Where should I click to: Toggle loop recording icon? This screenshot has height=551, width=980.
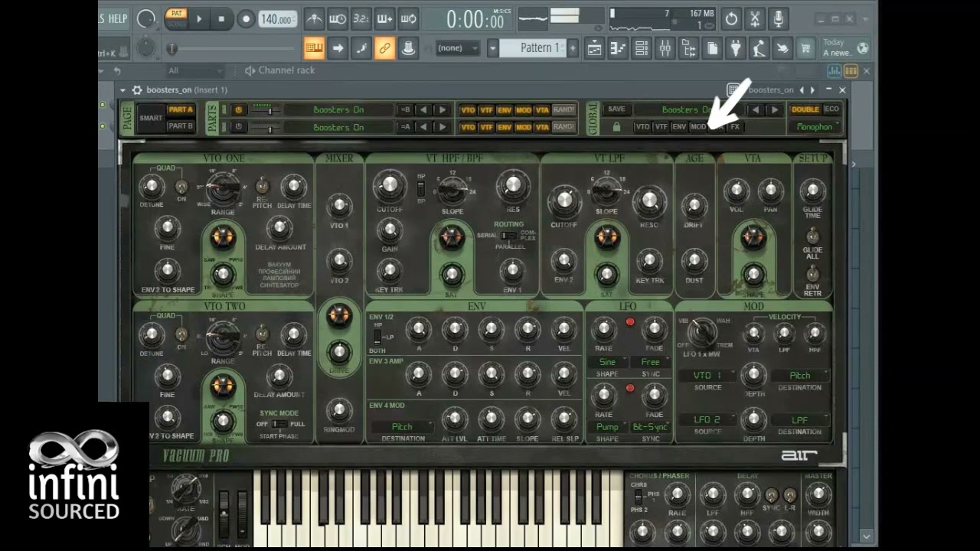[409, 19]
